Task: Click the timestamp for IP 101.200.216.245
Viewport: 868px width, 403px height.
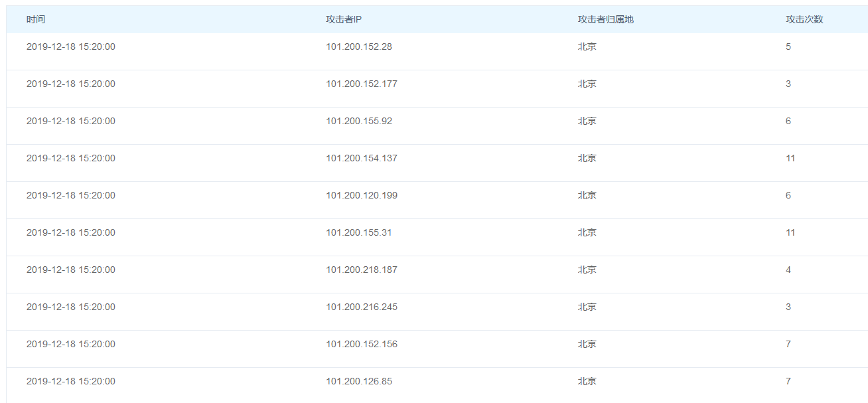Action: (x=70, y=307)
